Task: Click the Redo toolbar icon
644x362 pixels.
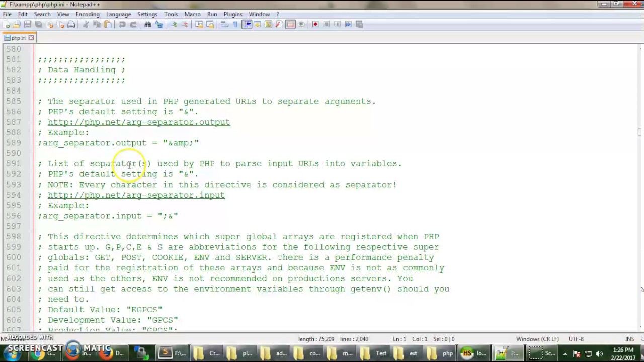Action: [x=133, y=24]
